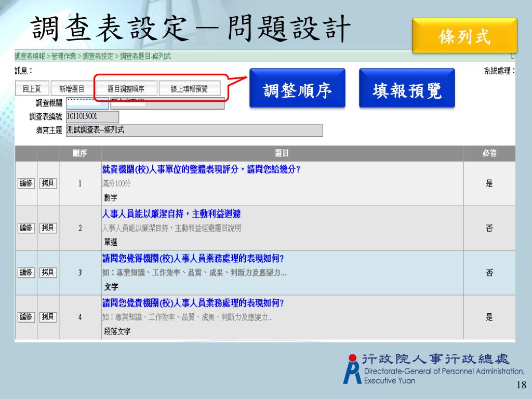Click the 回上頁 button
532x399 pixels.
coord(32,88)
